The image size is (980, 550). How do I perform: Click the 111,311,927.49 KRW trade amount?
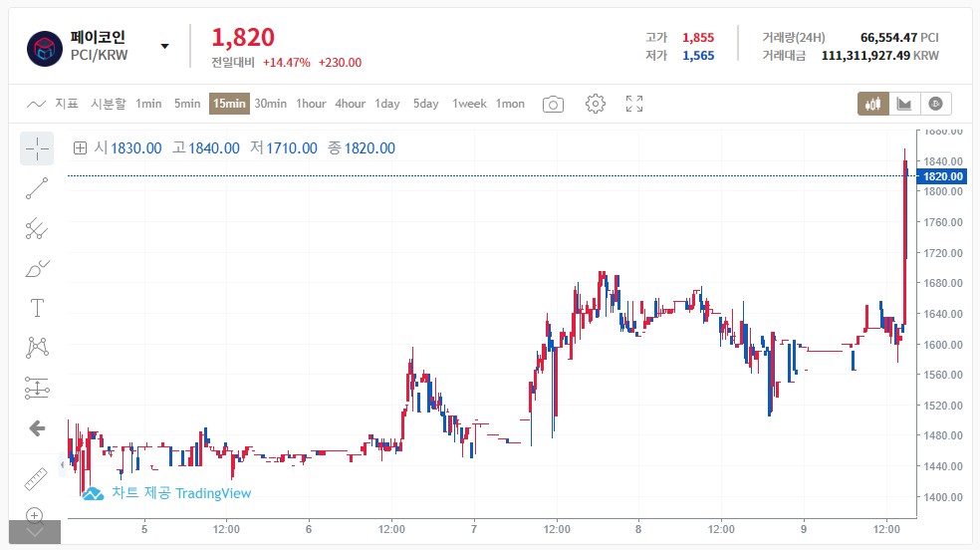tap(880, 56)
